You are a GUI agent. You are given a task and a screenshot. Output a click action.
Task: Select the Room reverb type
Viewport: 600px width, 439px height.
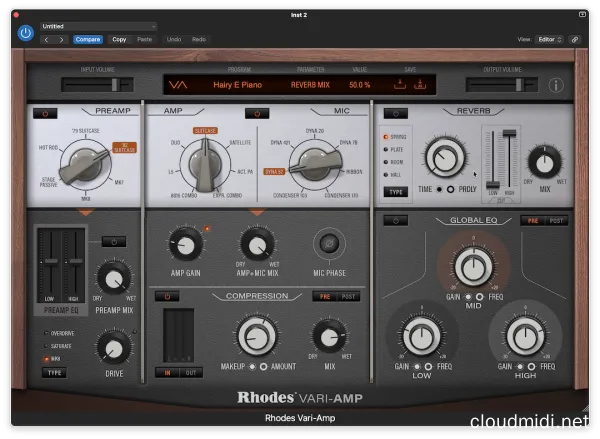394,162
